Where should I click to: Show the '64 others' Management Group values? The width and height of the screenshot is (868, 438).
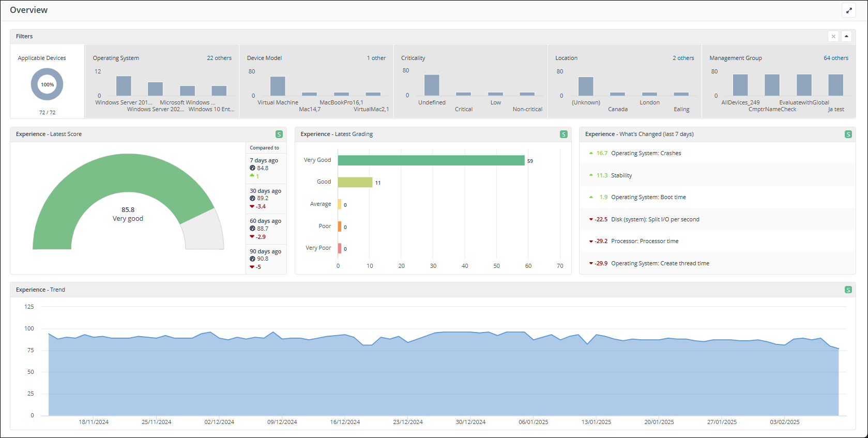click(x=836, y=58)
